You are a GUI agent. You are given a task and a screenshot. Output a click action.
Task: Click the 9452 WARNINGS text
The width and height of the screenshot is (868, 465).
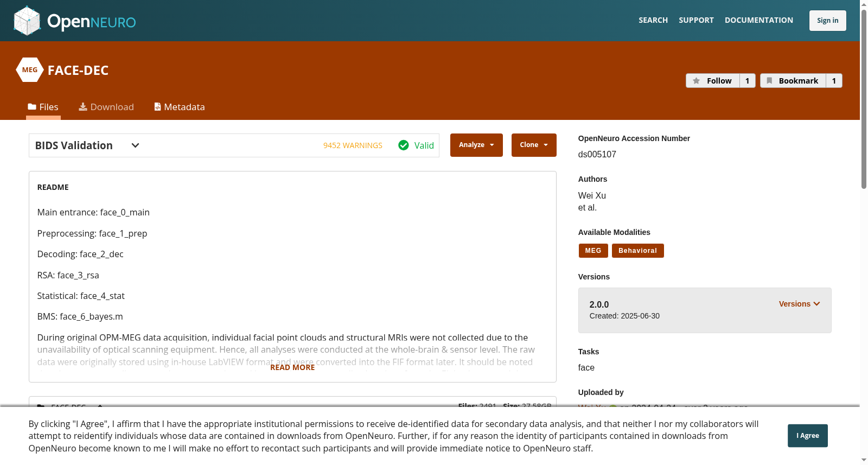pyautogui.click(x=353, y=145)
